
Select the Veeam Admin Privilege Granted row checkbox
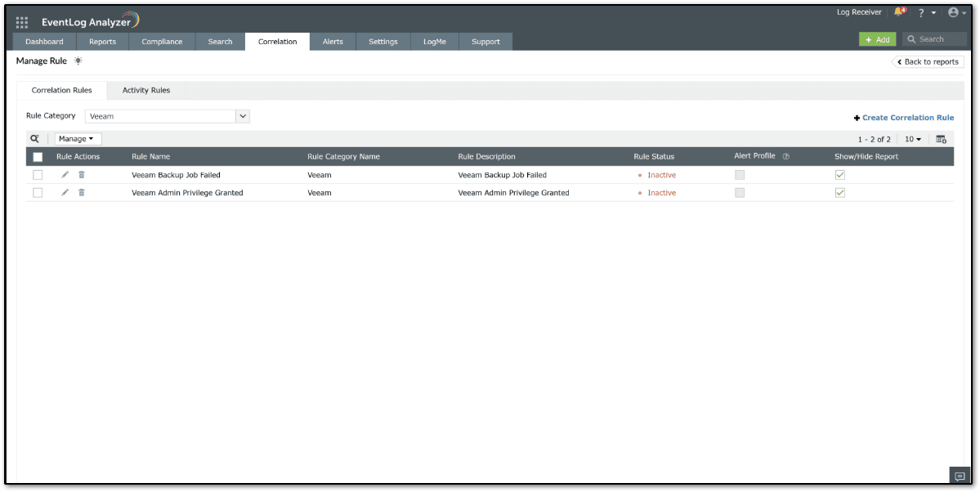click(38, 193)
